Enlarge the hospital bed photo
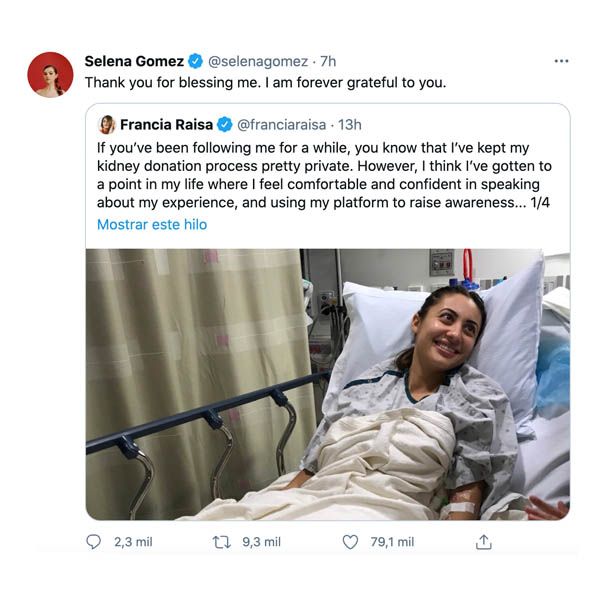This screenshot has width=600, height=600. [x=327, y=384]
